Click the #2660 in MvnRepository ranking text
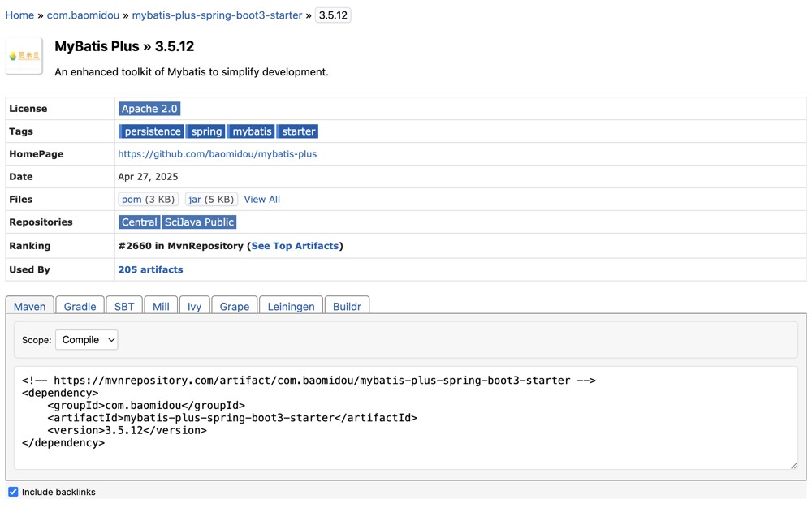Viewport: 812px width, 508px height. 181,246
